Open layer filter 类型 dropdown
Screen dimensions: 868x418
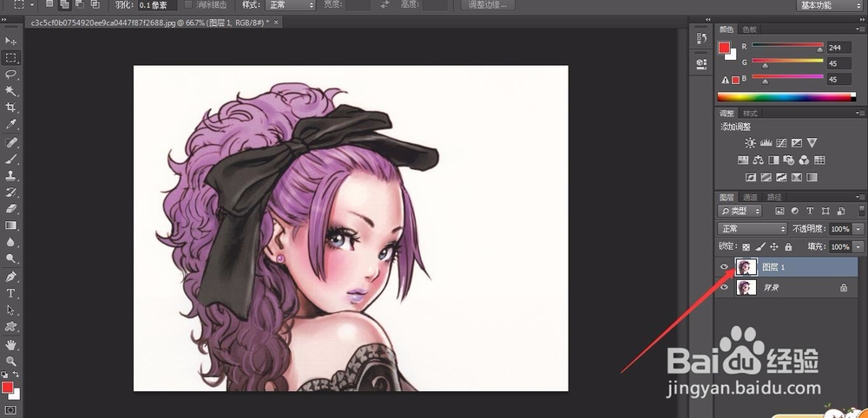740,211
